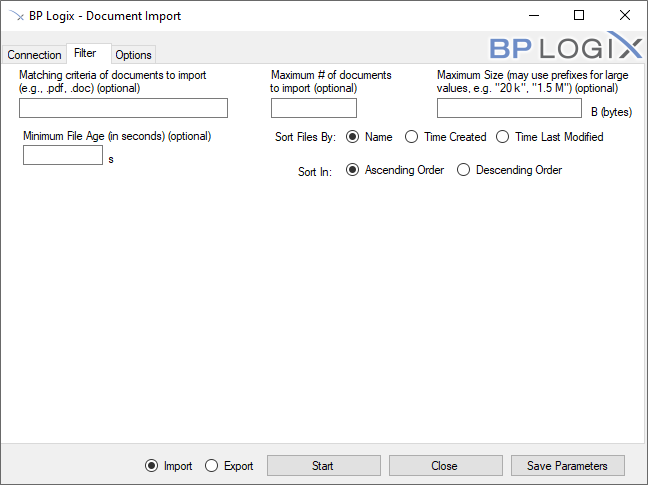Pick Ascending Order radio button

[x=352, y=170]
